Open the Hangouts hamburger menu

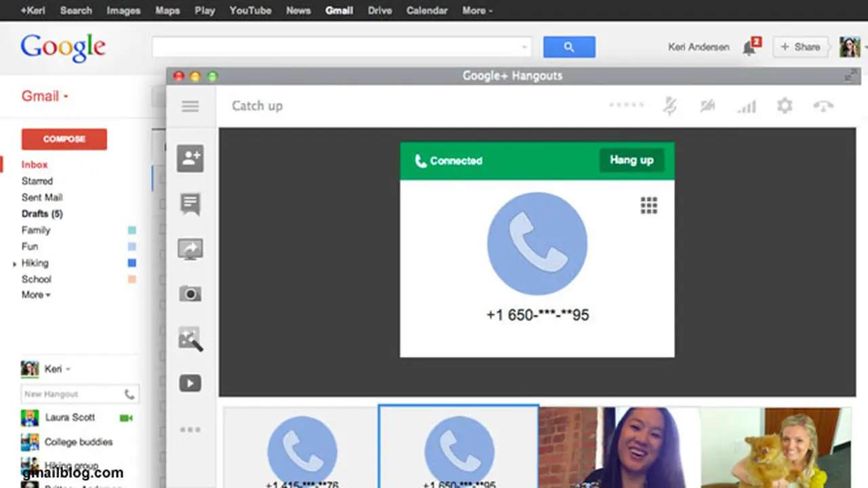tap(191, 106)
